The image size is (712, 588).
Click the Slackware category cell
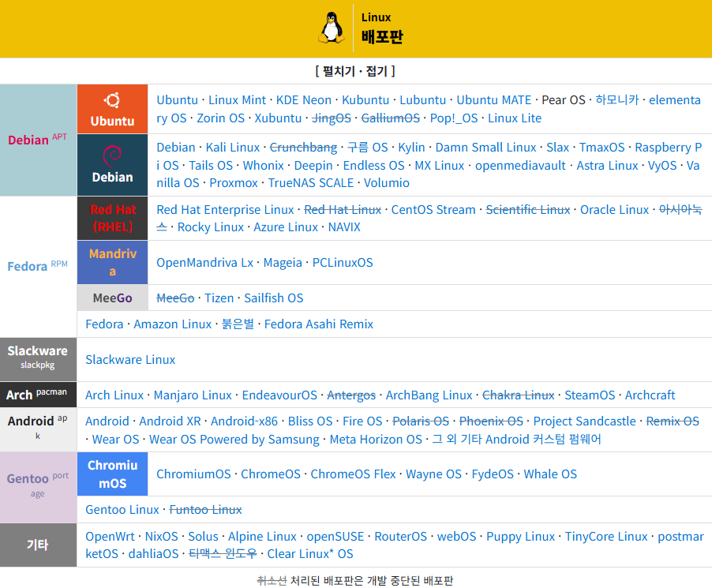point(38,359)
